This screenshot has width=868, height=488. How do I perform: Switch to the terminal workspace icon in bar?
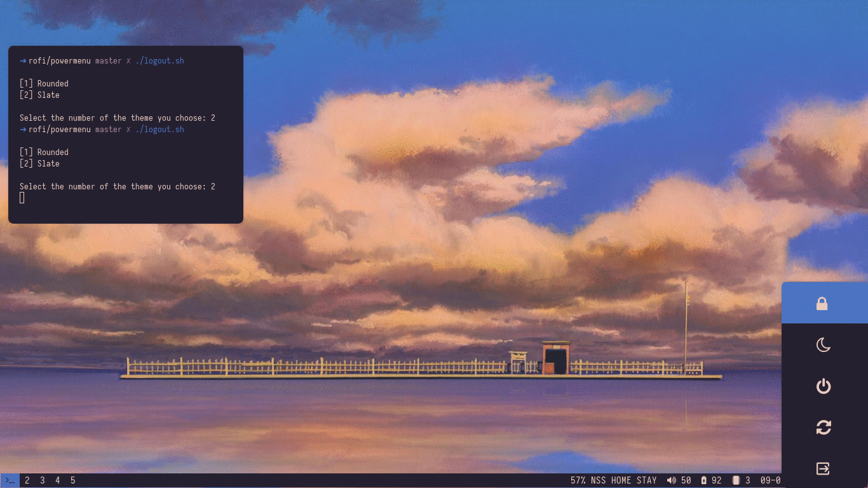[10, 480]
